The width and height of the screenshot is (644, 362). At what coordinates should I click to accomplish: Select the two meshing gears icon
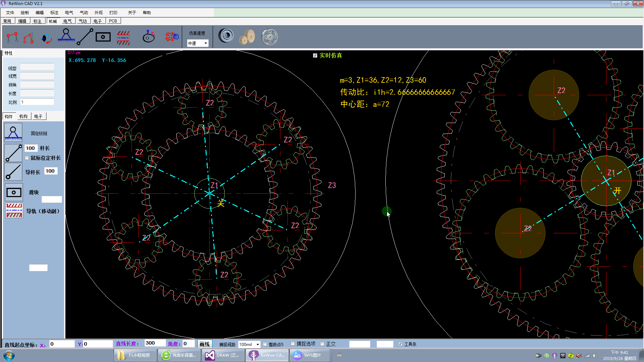[247, 36]
